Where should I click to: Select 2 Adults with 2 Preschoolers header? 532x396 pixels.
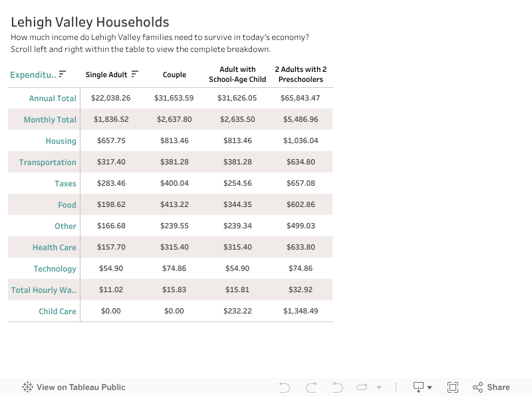point(301,75)
